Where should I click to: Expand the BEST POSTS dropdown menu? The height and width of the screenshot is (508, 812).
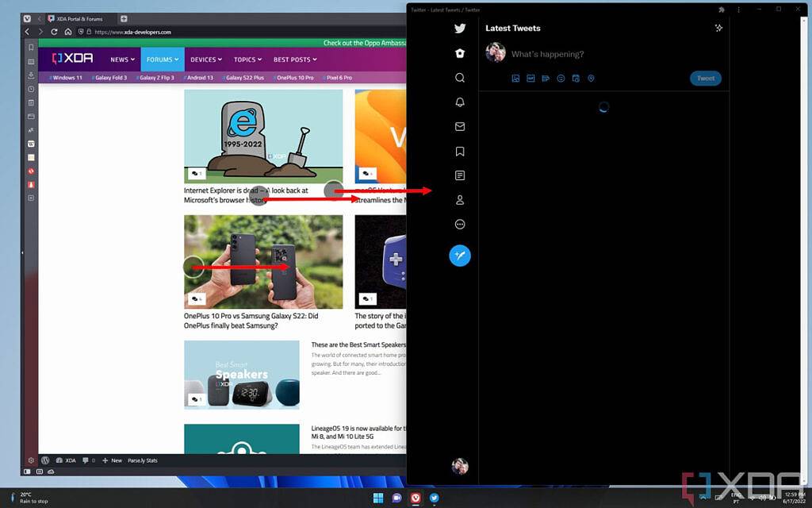295,60
